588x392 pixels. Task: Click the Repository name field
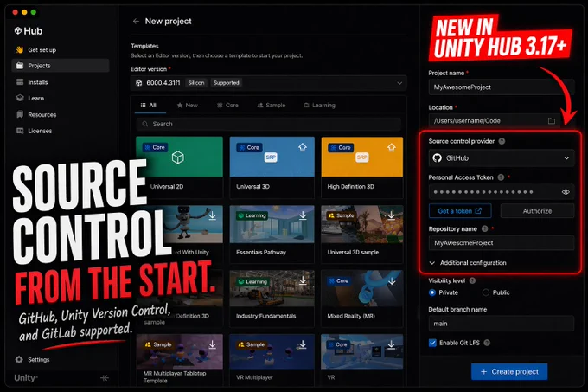tap(501, 242)
